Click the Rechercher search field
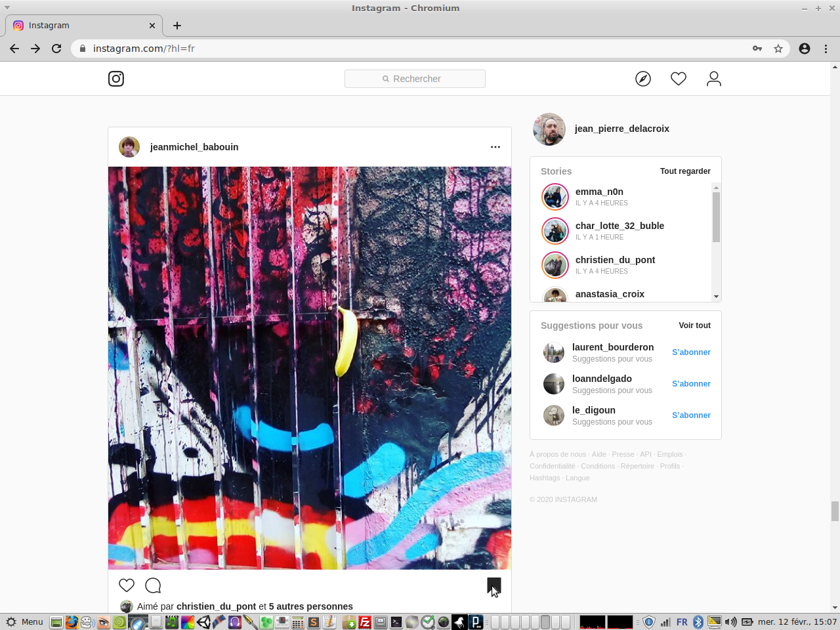 tap(415, 79)
